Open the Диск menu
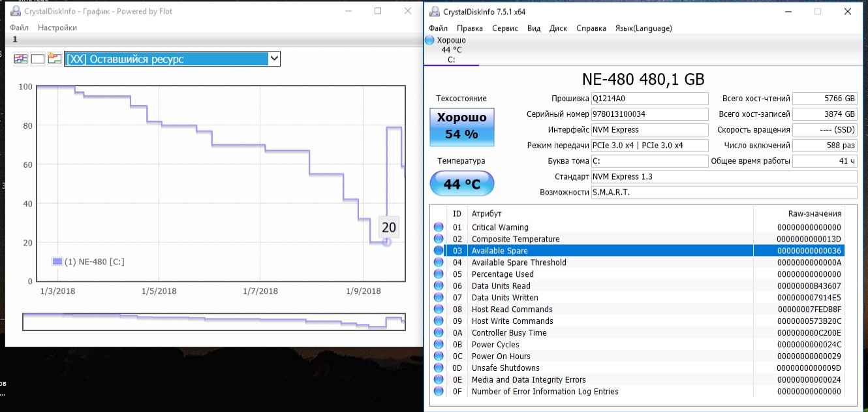Screen dimensions: 868x412 point(558,28)
